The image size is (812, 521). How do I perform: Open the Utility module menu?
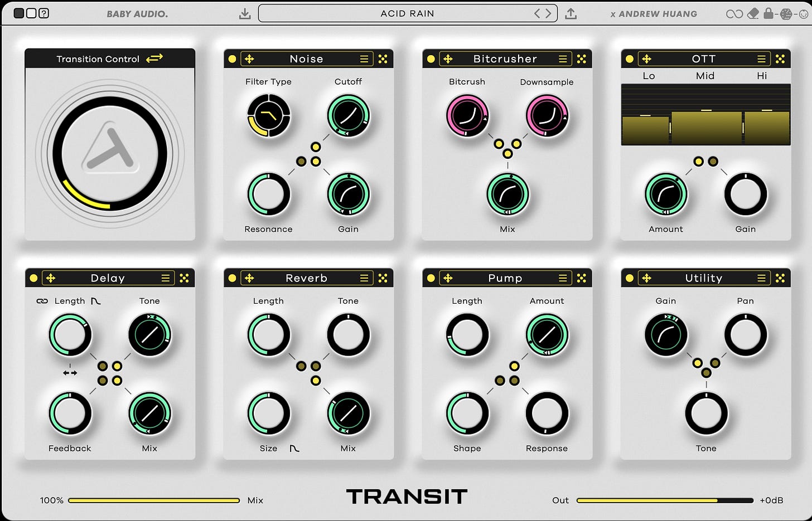(761, 278)
